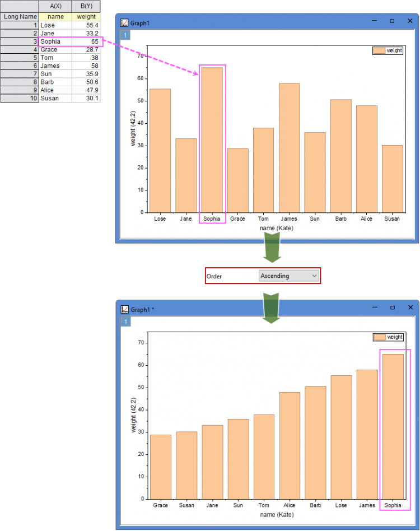Viewport: 420px width, 531px height.
Task: Click the Susan tick label in bottom graph
Action: point(186,505)
